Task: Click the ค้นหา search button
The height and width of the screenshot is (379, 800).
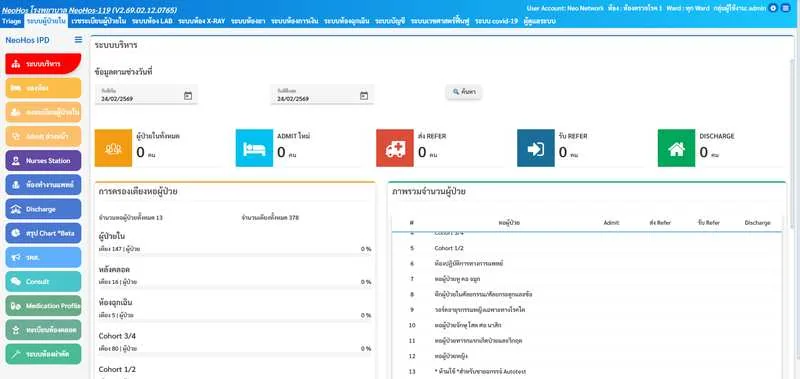Action: pos(464,92)
